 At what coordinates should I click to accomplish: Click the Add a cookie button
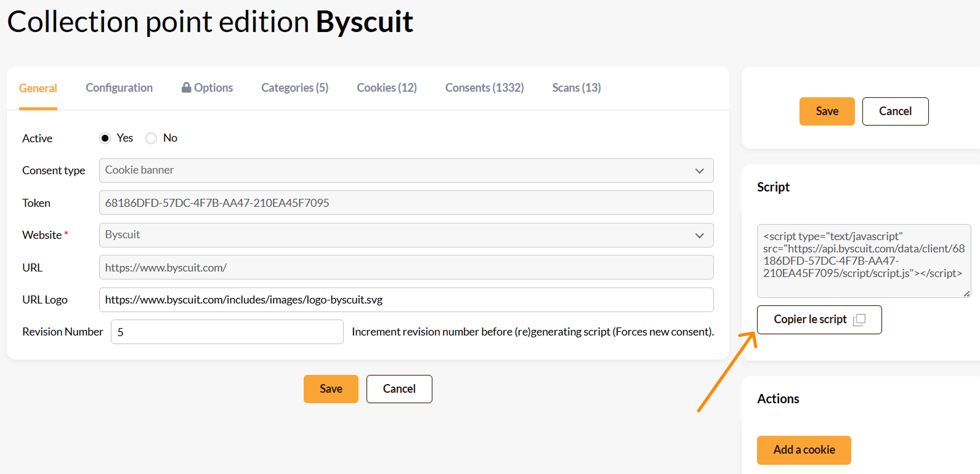[x=804, y=450]
